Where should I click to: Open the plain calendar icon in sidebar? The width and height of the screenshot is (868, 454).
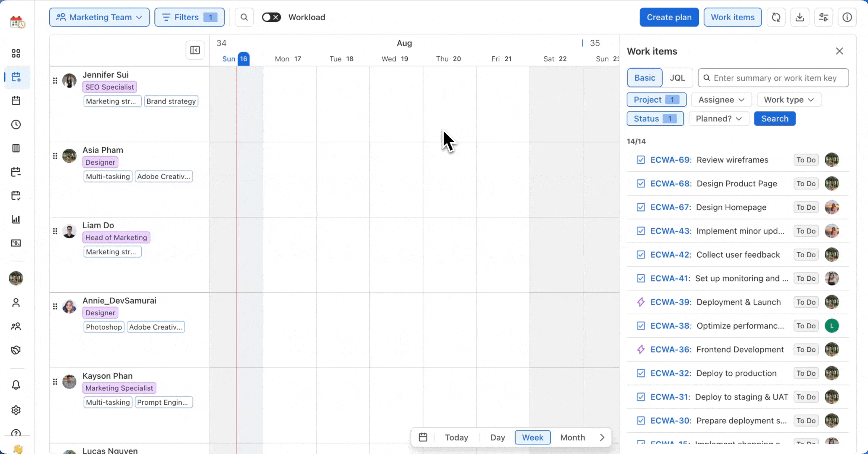click(16, 100)
